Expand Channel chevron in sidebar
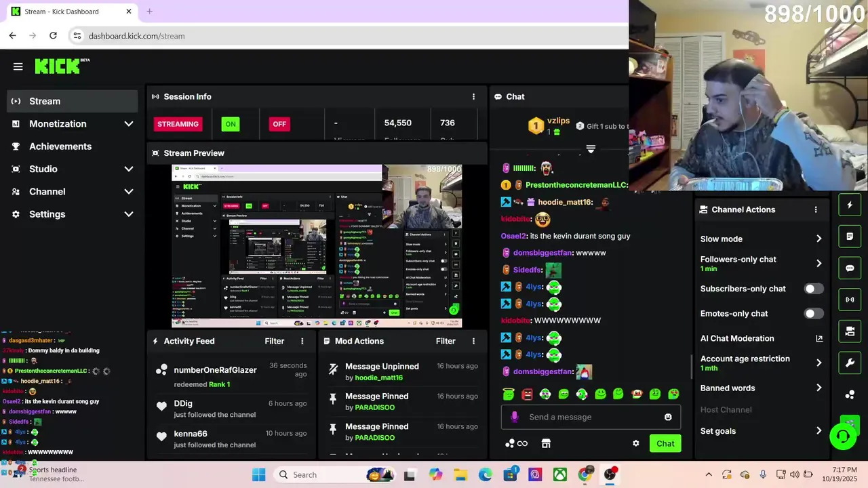The height and width of the screenshot is (488, 868). [129, 192]
